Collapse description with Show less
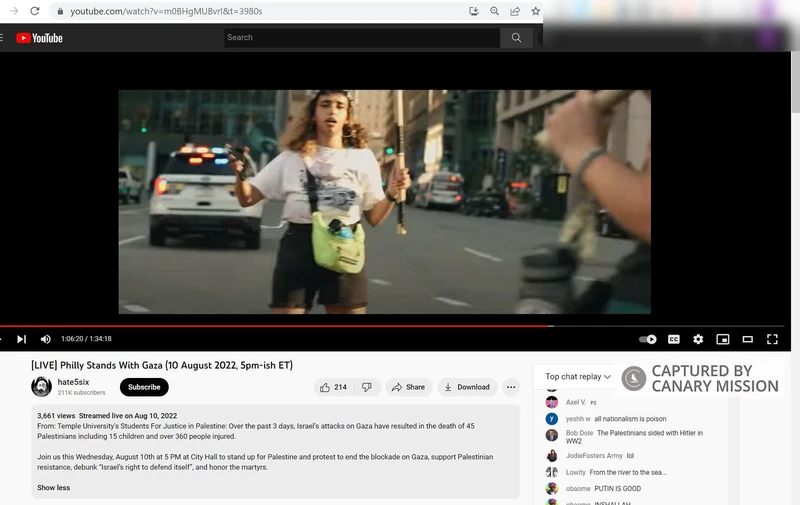Viewport: 800px width, 505px height. [54, 488]
